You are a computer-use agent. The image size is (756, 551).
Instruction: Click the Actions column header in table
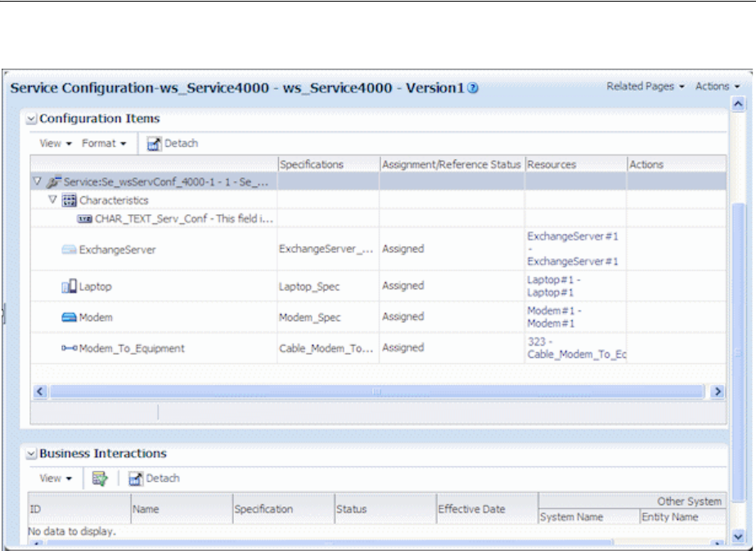click(x=677, y=164)
